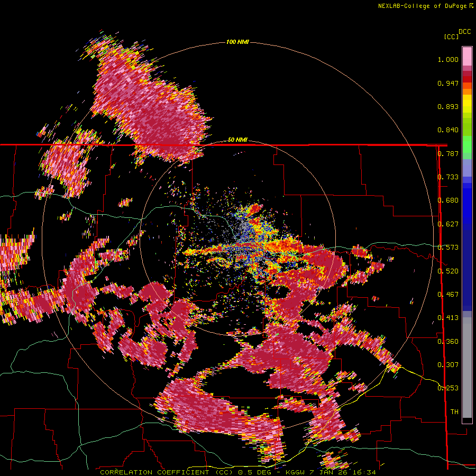Viewport: 476px width, 476px height.
Task: Click the NEXLAB-College of DuPage credit text
Action: click(422, 6)
